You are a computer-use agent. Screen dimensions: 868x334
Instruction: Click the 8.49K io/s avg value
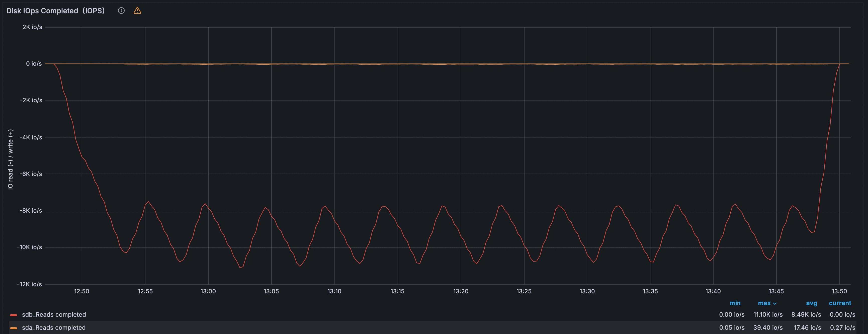point(806,314)
